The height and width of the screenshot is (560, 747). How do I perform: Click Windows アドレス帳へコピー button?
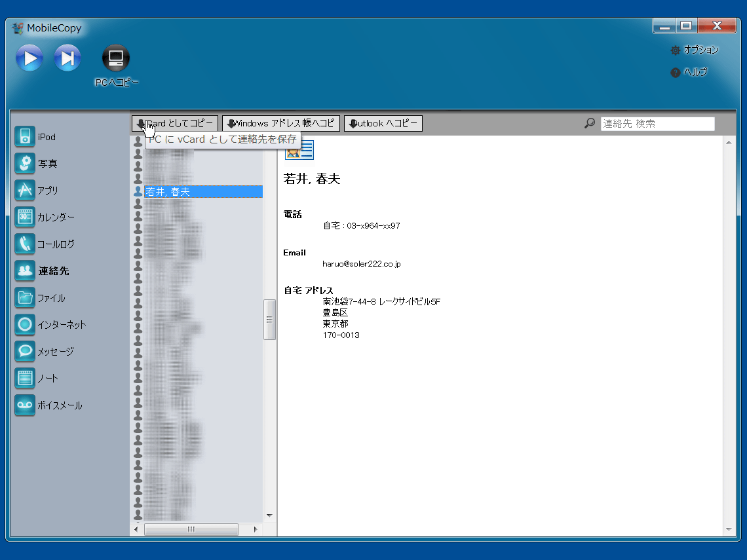click(281, 123)
